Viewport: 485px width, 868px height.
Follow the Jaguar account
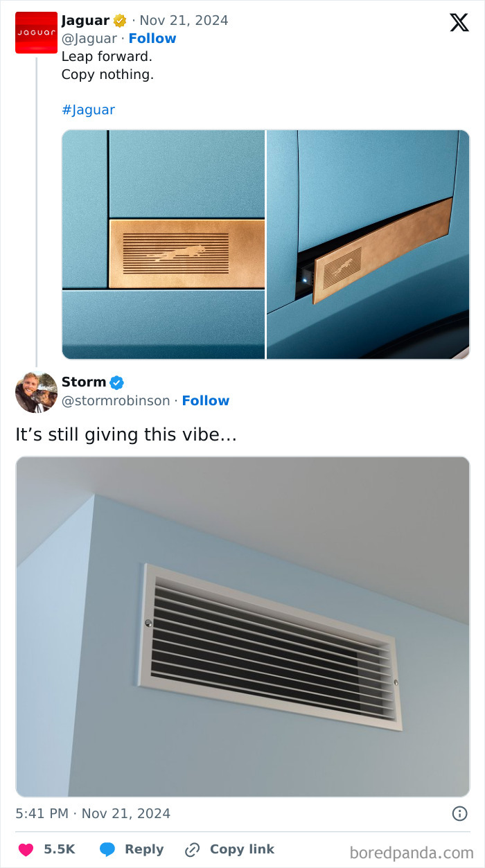tap(152, 38)
